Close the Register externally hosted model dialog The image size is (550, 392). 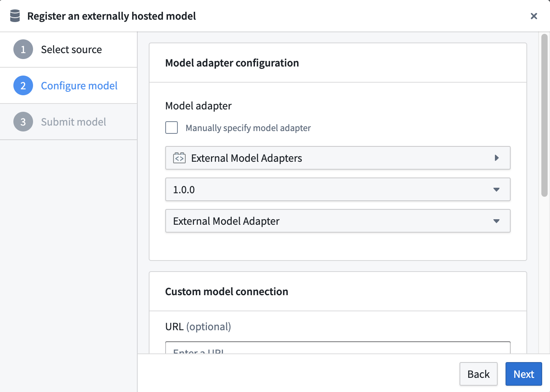point(534,16)
